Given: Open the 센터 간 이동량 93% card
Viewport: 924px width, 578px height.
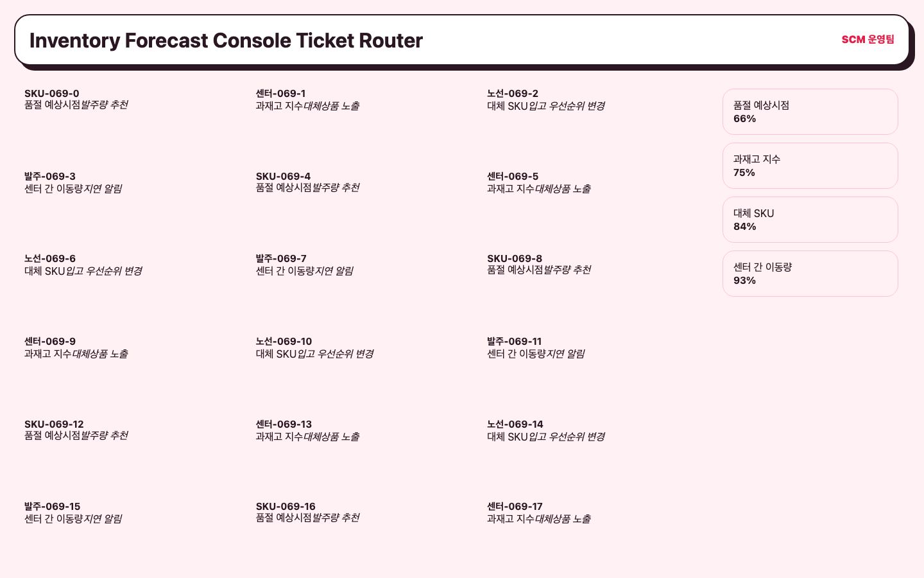Looking at the screenshot, I should tap(810, 274).
